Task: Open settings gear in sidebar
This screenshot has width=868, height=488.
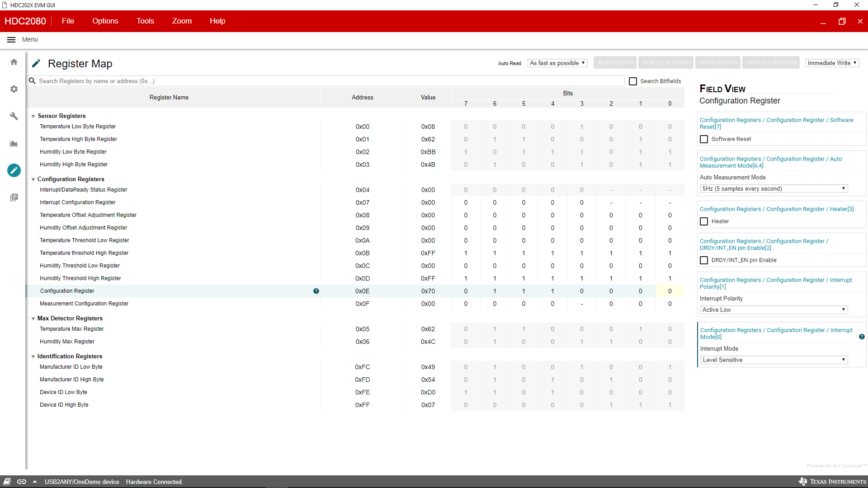Action: 14,89
